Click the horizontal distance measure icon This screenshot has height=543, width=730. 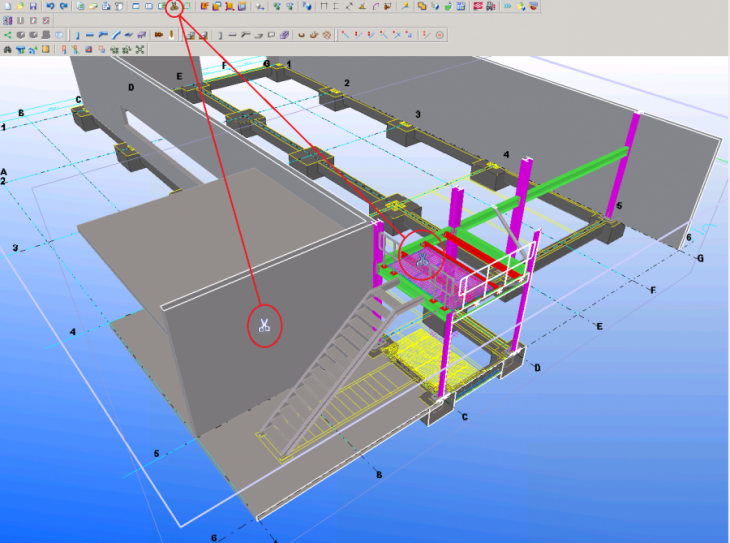[324, 6]
